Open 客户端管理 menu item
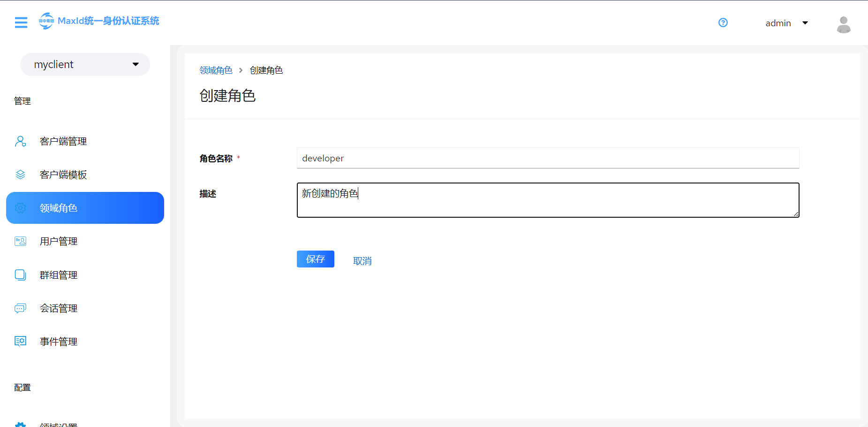This screenshot has width=868, height=427. click(85, 141)
